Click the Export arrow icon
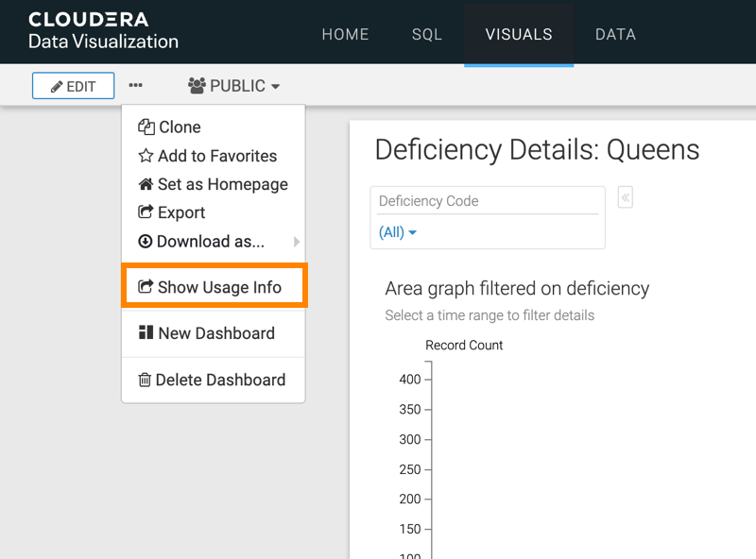 click(x=146, y=212)
